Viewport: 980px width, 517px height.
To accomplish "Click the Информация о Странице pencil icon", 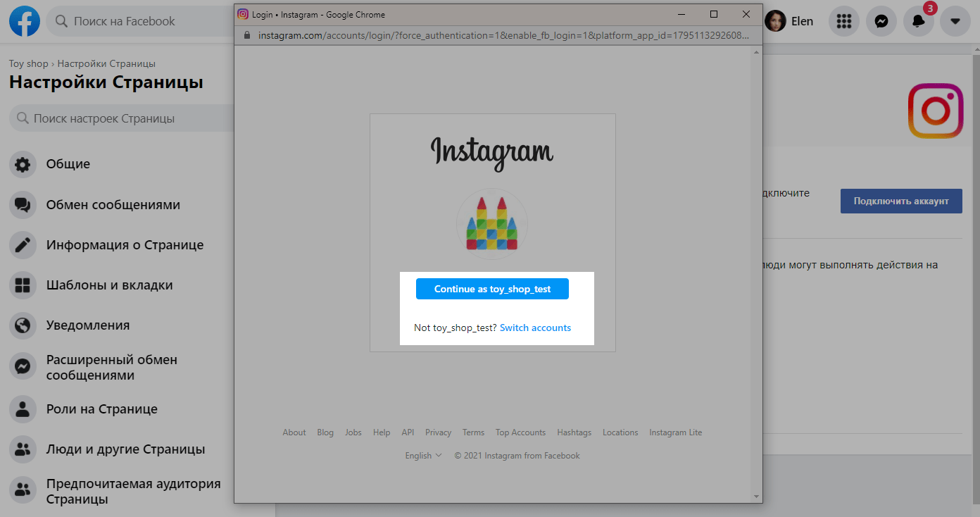I will pos(23,245).
